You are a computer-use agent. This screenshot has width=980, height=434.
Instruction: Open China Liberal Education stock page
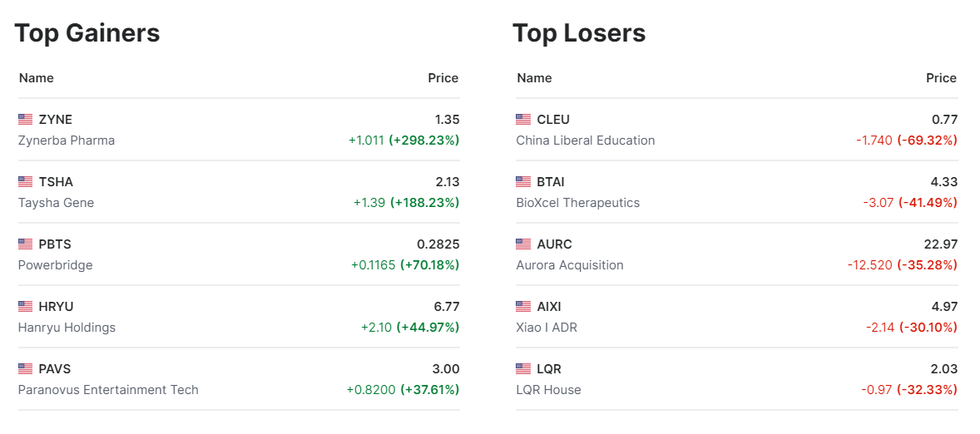click(x=585, y=141)
